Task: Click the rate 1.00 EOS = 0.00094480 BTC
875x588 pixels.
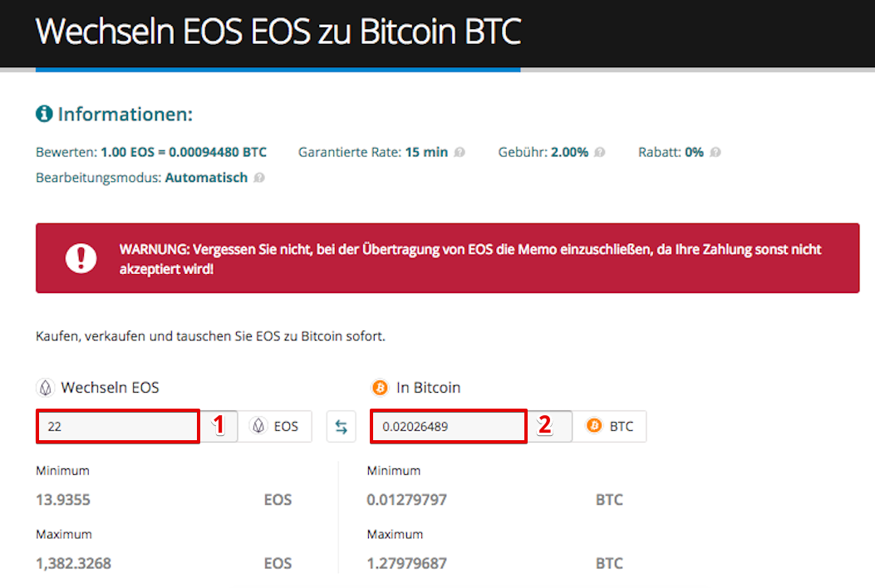Action: pos(184,152)
